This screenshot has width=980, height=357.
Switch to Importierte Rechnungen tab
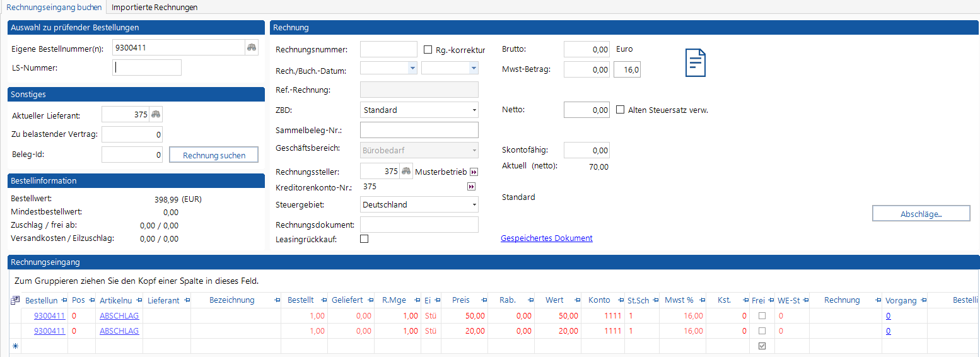tap(155, 8)
